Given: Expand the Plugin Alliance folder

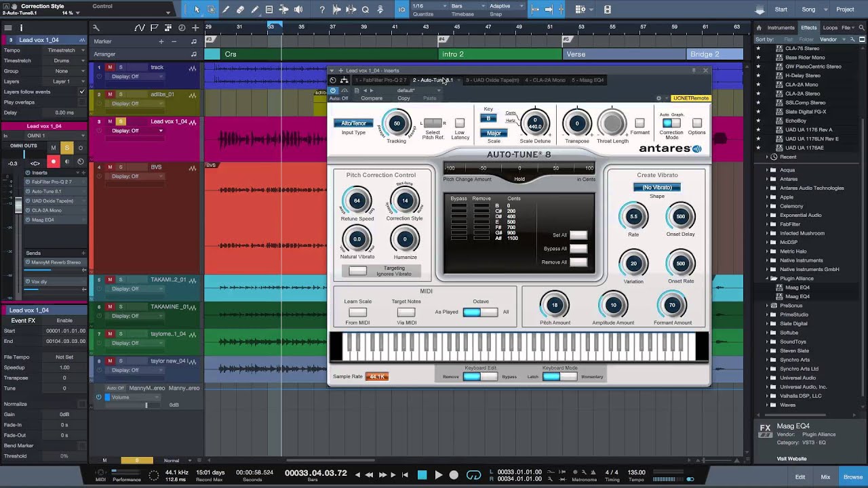Looking at the screenshot, I should click(x=767, y=279).
